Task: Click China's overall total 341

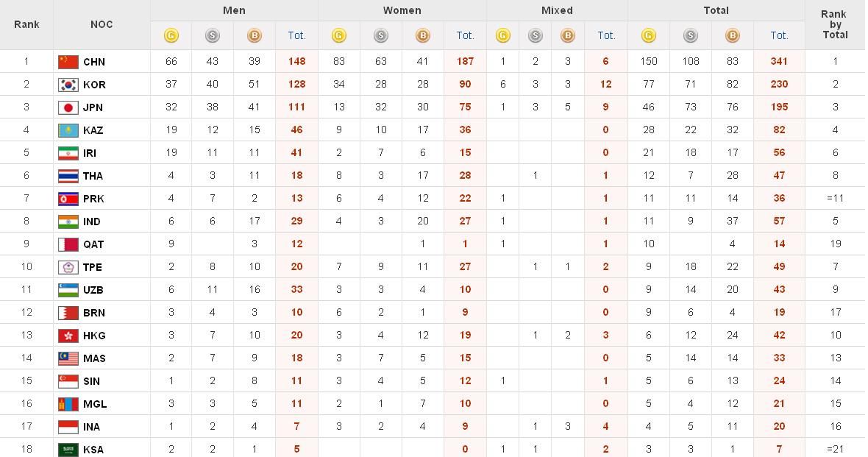Action: point(779,62)
